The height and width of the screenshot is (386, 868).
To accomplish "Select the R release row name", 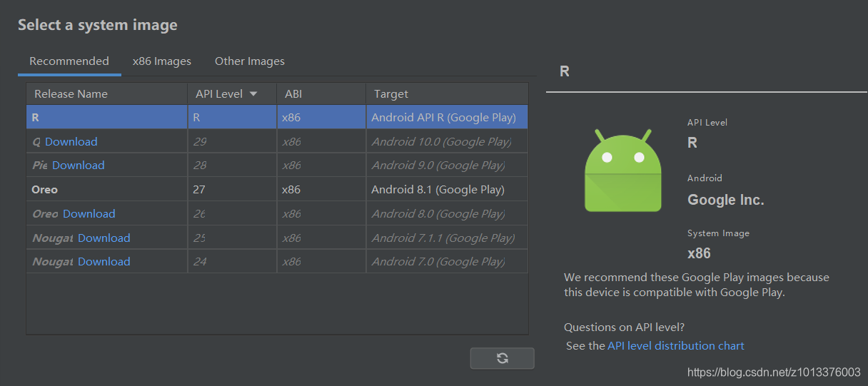I will tap(36, 117).
